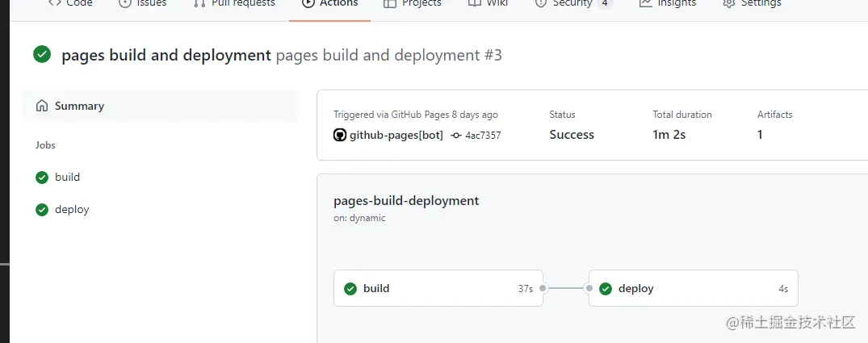Click the Artifacts count 1
The height and width of the screenshot is (343, 868).
tap(761, 135)
